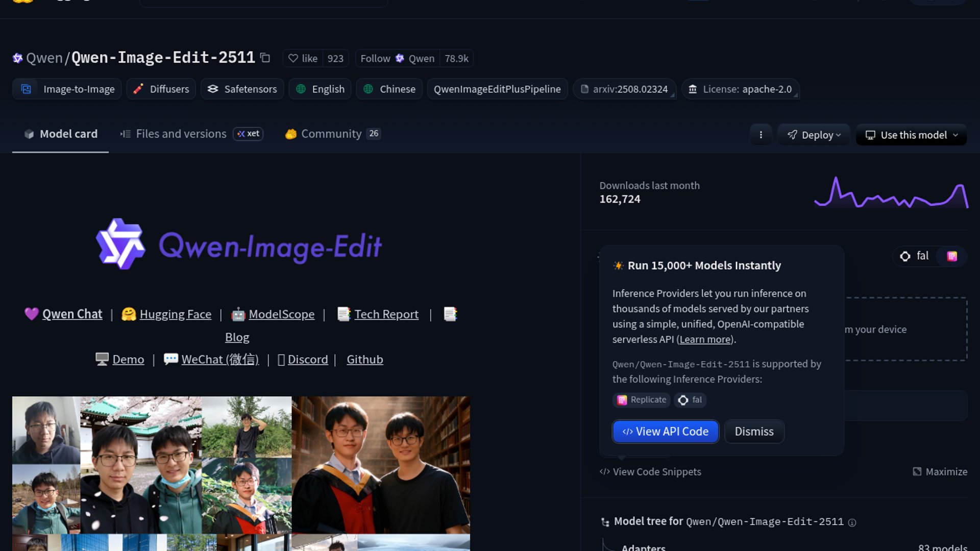This screenshot has height=551, width=980.
Task: Expand the Deploy dropdown
Action: coord(814,135)
